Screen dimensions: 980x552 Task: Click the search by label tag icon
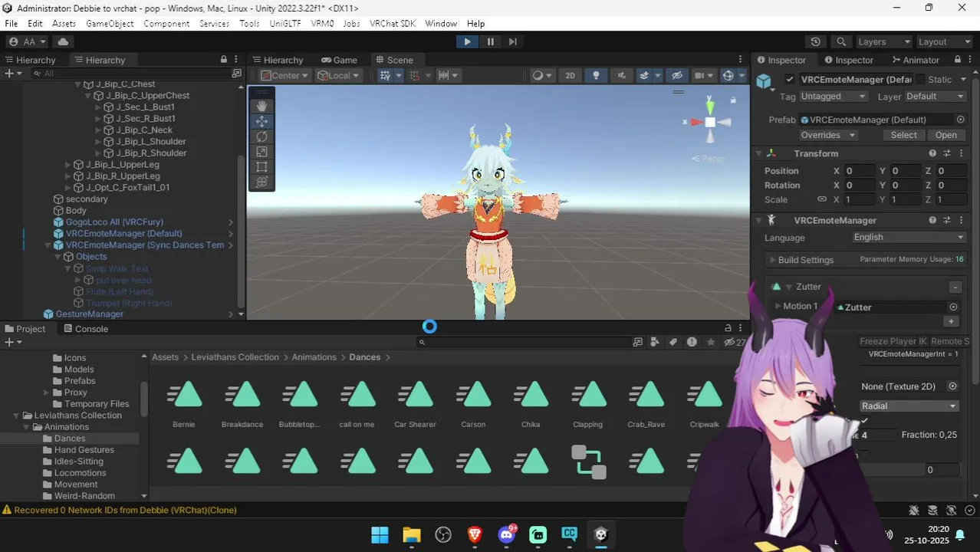673,342
